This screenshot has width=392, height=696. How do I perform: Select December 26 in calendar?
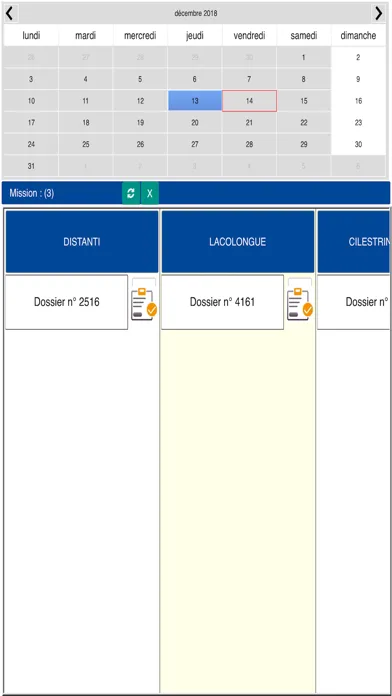140,144
